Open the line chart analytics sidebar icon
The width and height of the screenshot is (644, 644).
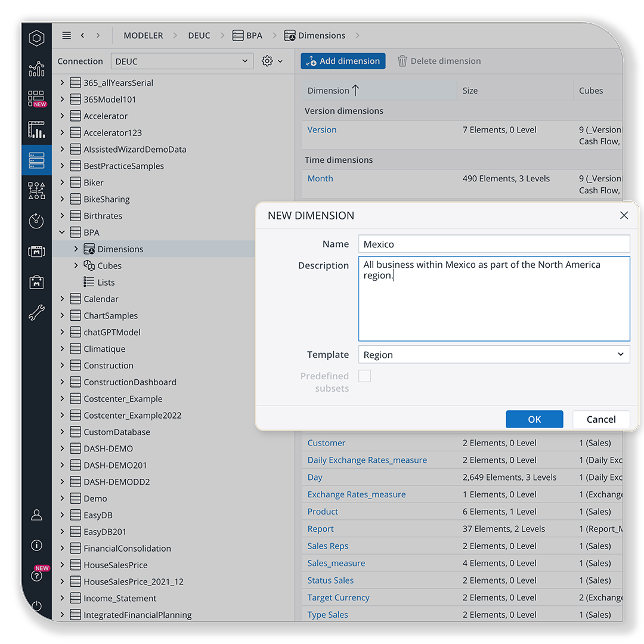pyautogui.click(x=36, y=69)
